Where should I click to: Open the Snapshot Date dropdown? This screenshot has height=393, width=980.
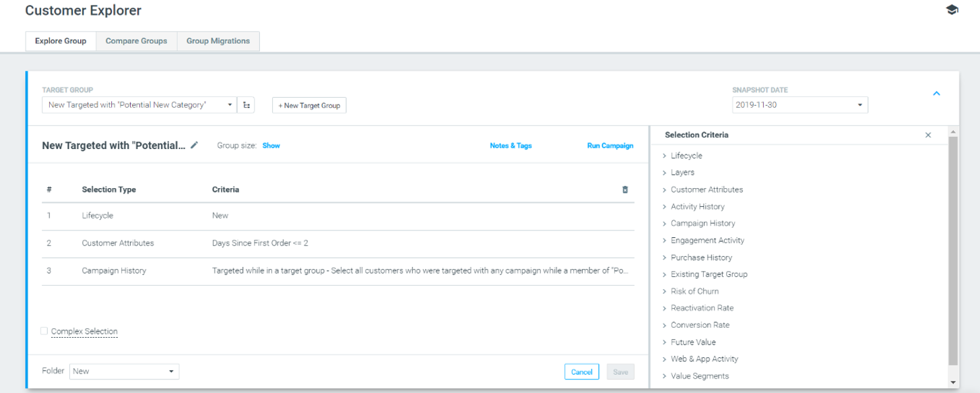coord(799,105)
